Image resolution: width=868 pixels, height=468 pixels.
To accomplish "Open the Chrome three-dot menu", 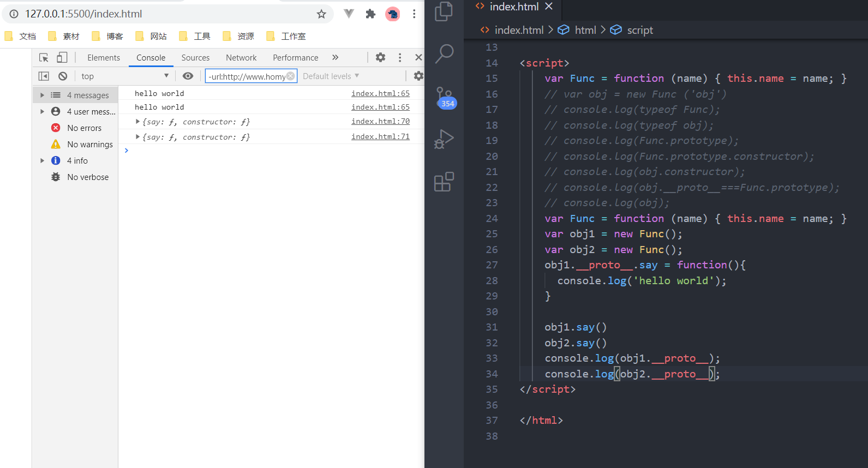I will [414, 14].
